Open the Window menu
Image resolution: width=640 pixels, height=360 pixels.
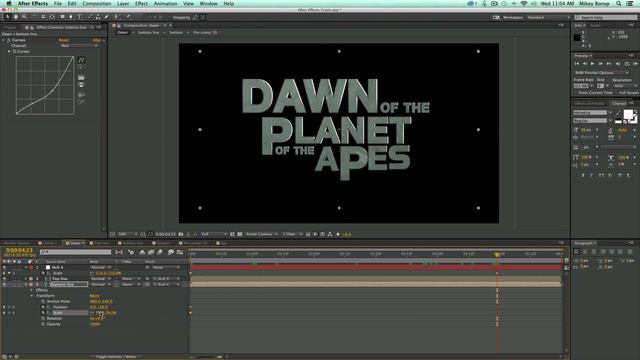coord(209,4)
